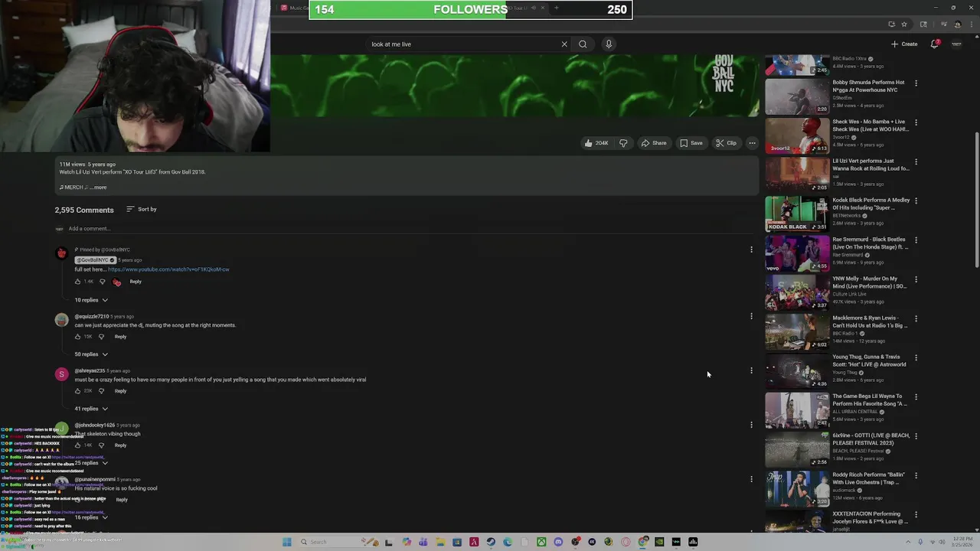
Task: Reply to the pinned GovBallNYC comment
Action: point(136,282)
